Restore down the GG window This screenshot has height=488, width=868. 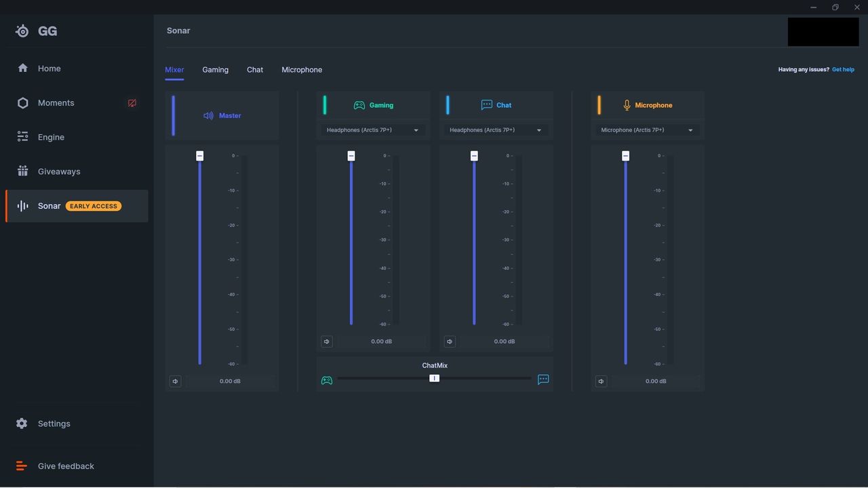[835, 7]
